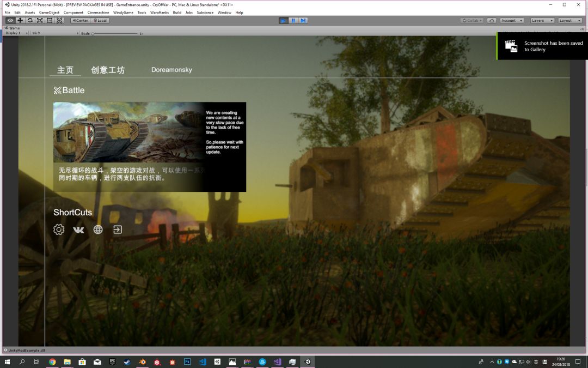Open the tank battle mode thumbnail
This screenshot has width=588, height=368.
[x=150, y=147]
